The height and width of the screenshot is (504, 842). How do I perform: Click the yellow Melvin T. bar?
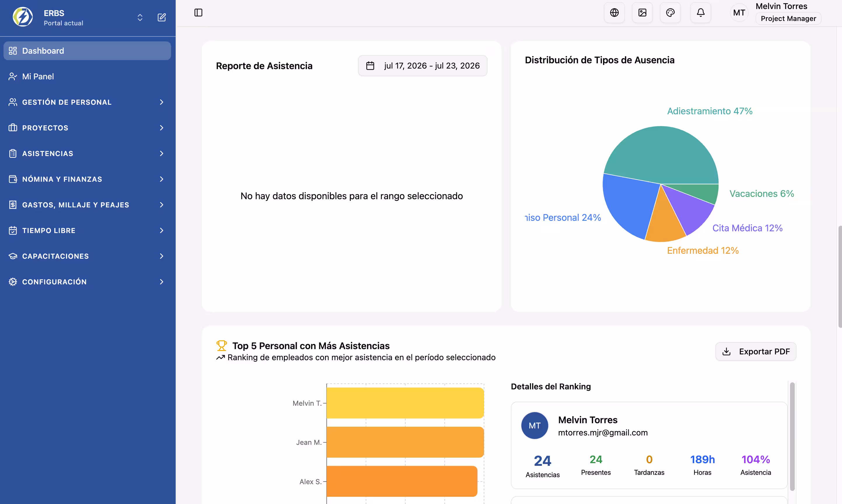405,403
